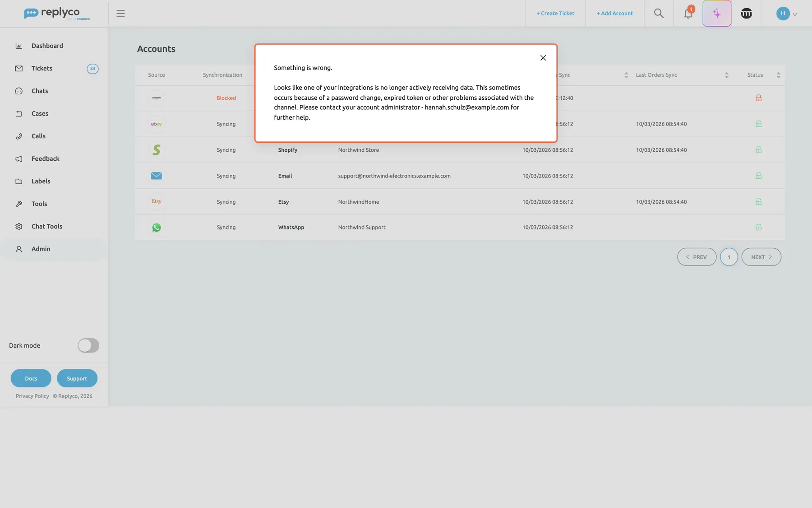Viewport: 812px width, 508px height.
Task: Click the Etsy source icon
Action: (157, 201)
